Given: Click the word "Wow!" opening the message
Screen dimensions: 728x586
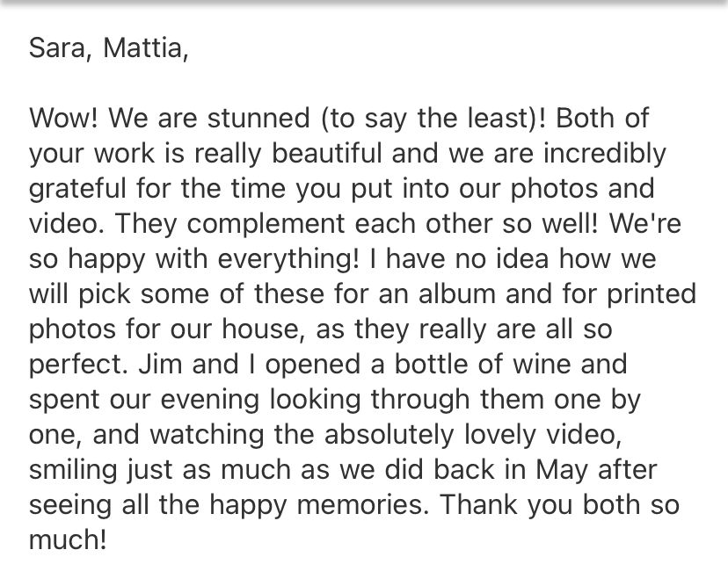Looking at the screenshot, I should click(64, 118).
